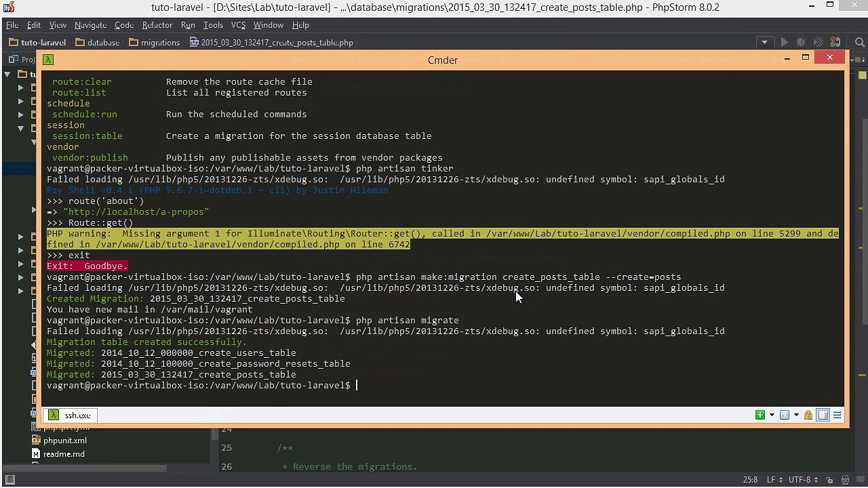Change file encoding UTF-8 selector

(803, 480)
